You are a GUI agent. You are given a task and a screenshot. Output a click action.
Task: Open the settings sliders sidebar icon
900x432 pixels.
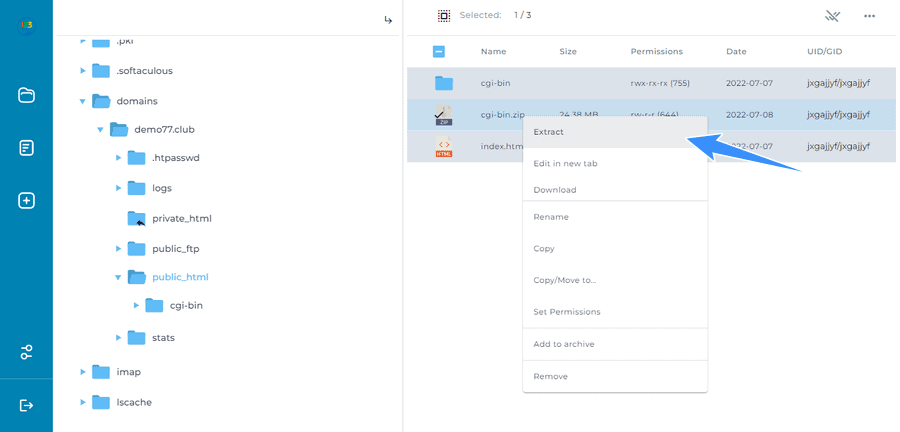pos(26,352)
